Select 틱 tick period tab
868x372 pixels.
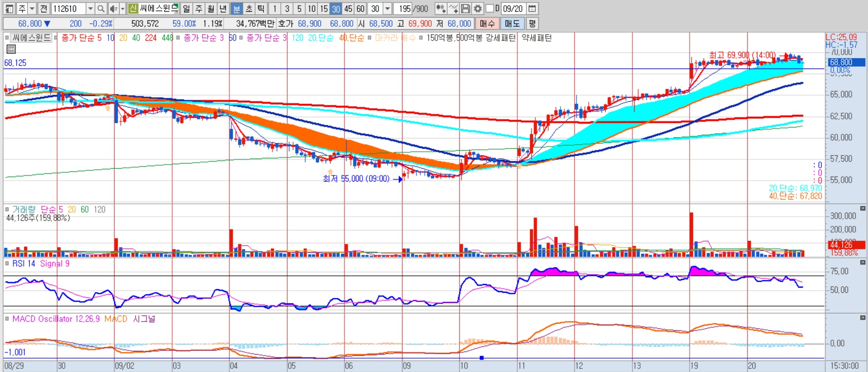[x=261, y=9]
